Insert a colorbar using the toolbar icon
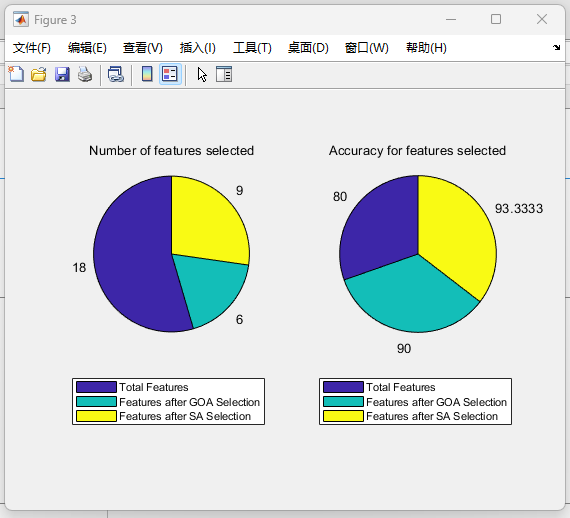This screenshot has width=570, height=518. 147,74
